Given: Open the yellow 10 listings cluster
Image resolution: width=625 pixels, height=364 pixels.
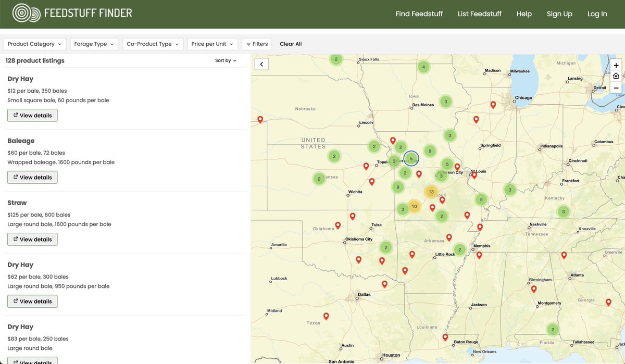Looking at the screenshot, I should pos(414,207).
